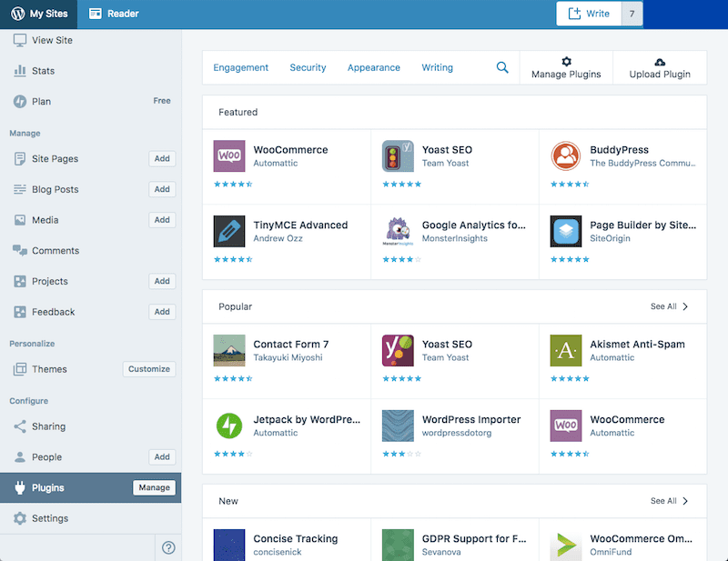
Task: Open Contact Form 7 plugin thumbnail
Action: [x=229, y=350]
